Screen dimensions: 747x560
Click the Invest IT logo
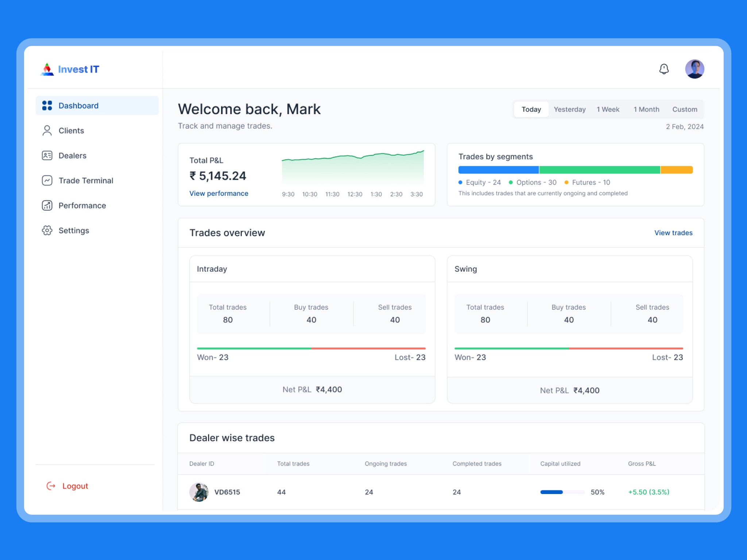[70, 69]
